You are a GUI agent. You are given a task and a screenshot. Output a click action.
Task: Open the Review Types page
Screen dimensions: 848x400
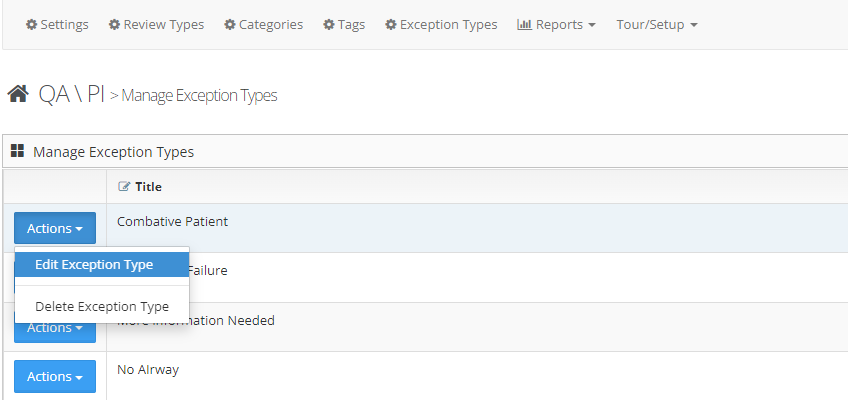[163, 25]
